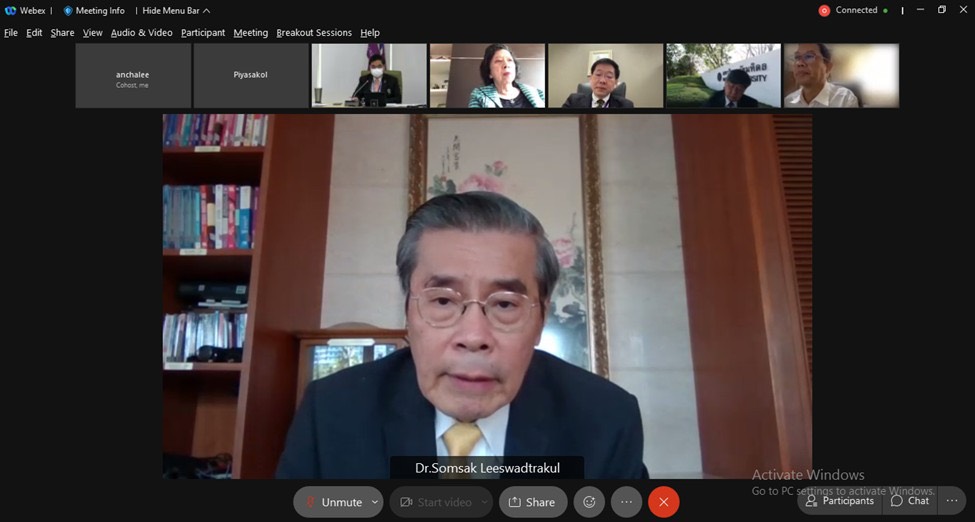Image resolution: width=975 pixels, height=522 pixels.
Task: Click the Meeting Info icon
Action: tap(68, 11)
